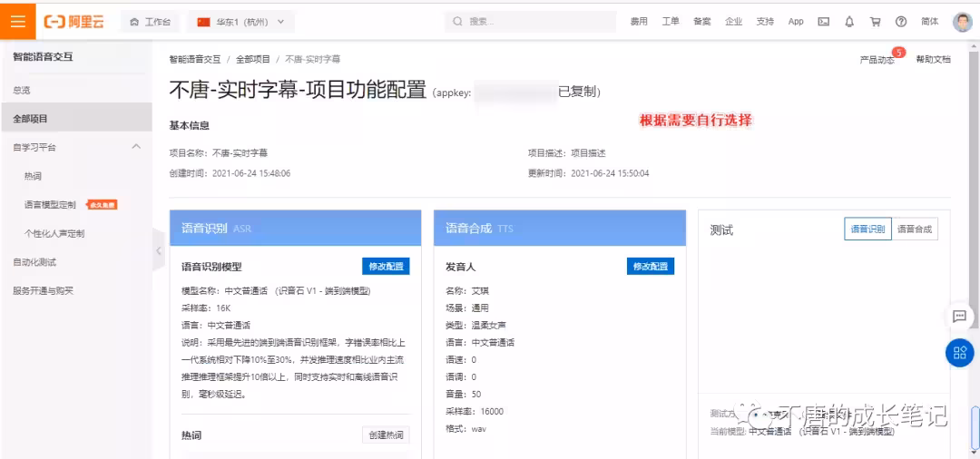Collapse the sidebar with the arrow handle
980x459 pixels.
(159, 250)
